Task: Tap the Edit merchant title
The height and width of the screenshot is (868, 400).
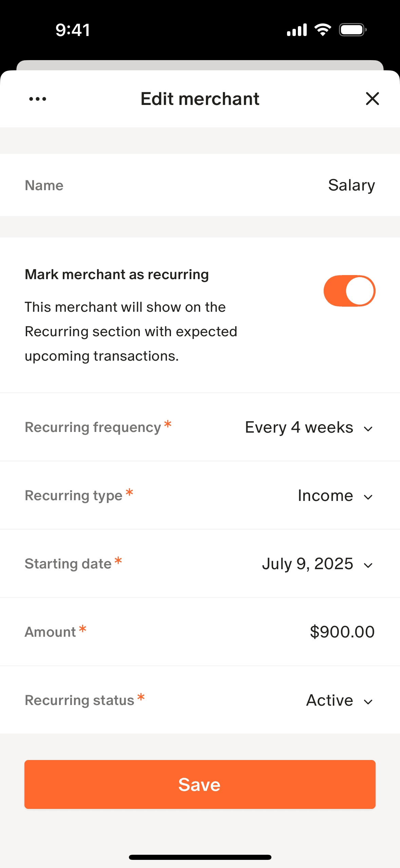Action: tap(200, 99)
